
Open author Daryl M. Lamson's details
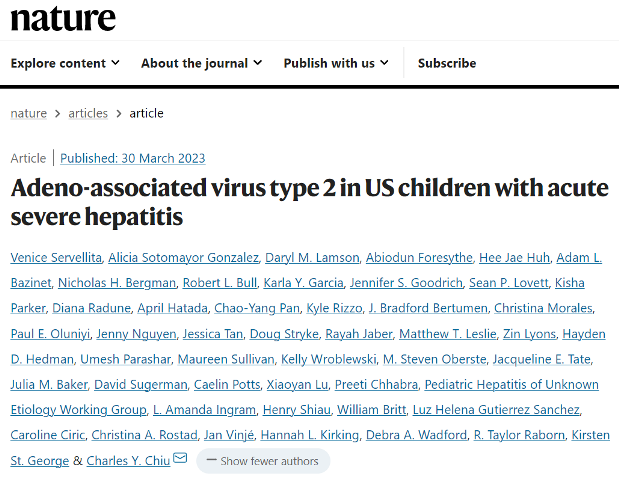312,258
